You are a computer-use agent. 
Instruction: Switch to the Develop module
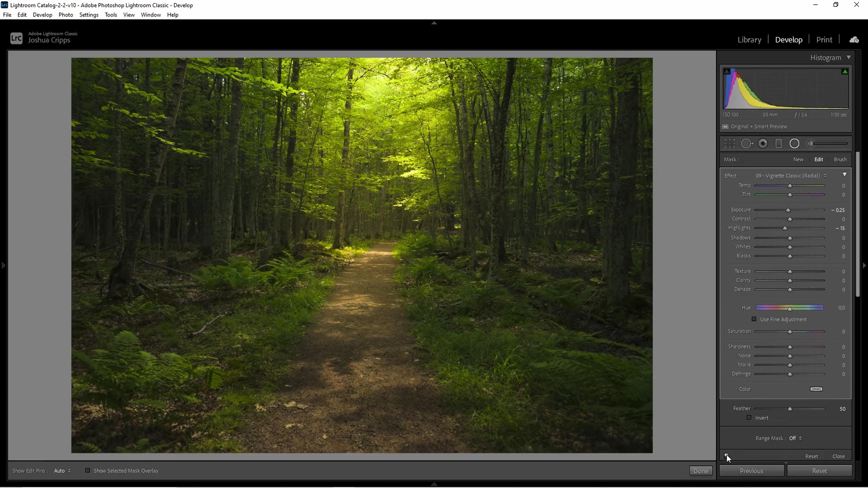click(x=789, y=40)
